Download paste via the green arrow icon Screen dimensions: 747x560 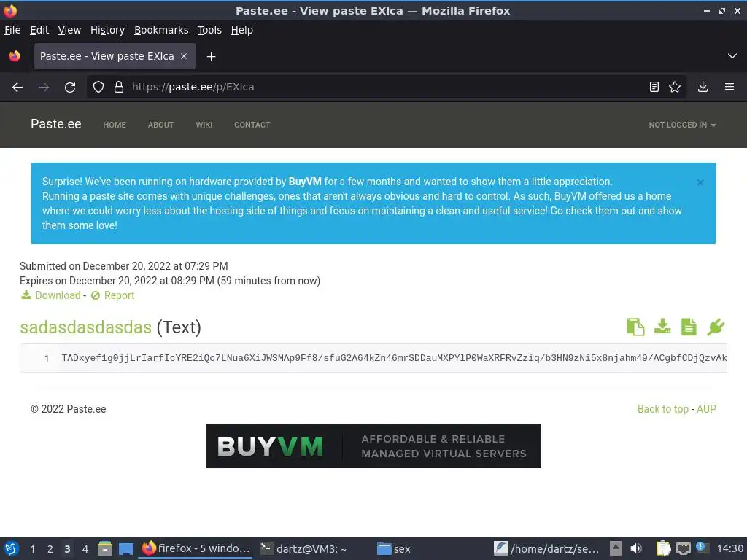pyautogui.click(x=662, y=327)
